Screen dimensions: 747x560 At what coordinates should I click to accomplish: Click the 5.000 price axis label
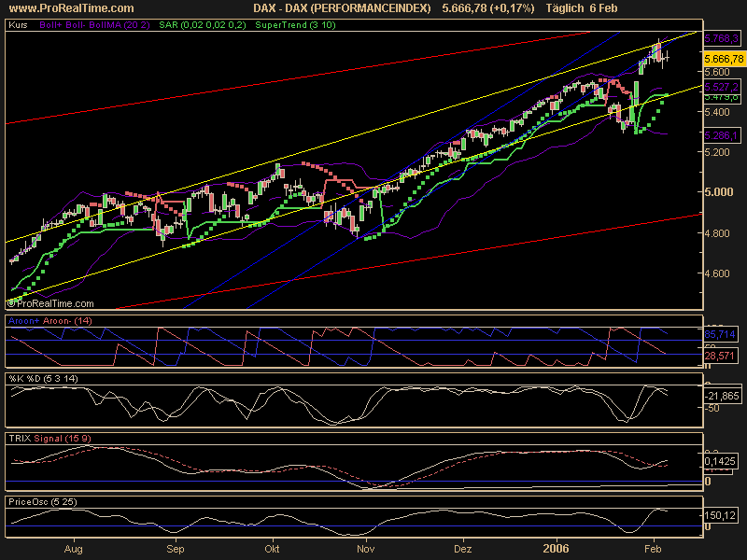(718, 192)
